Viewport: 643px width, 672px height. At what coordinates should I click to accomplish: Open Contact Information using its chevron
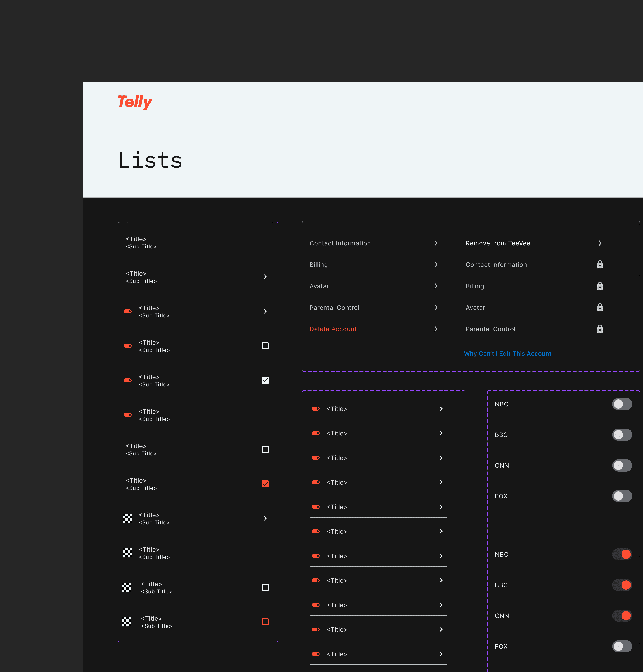436,243
